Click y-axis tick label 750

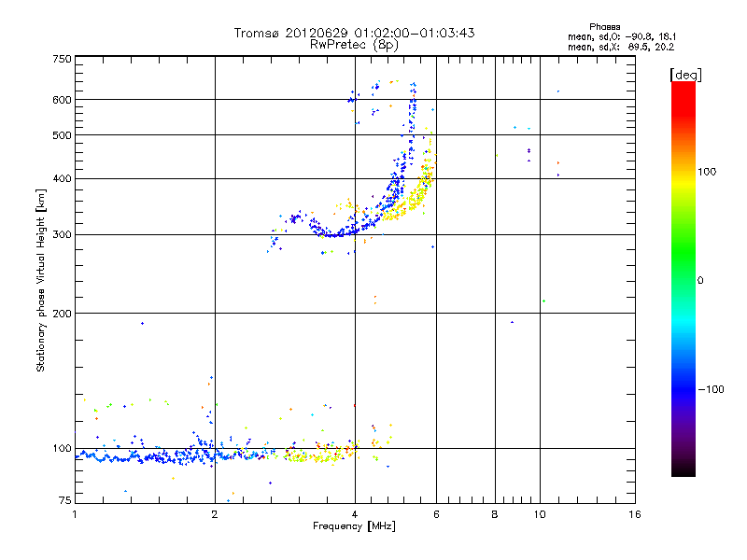click(x=62, y=59)
